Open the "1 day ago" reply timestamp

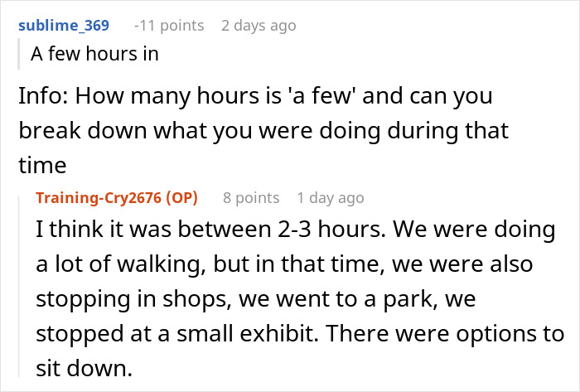click(x=330, y=198)
